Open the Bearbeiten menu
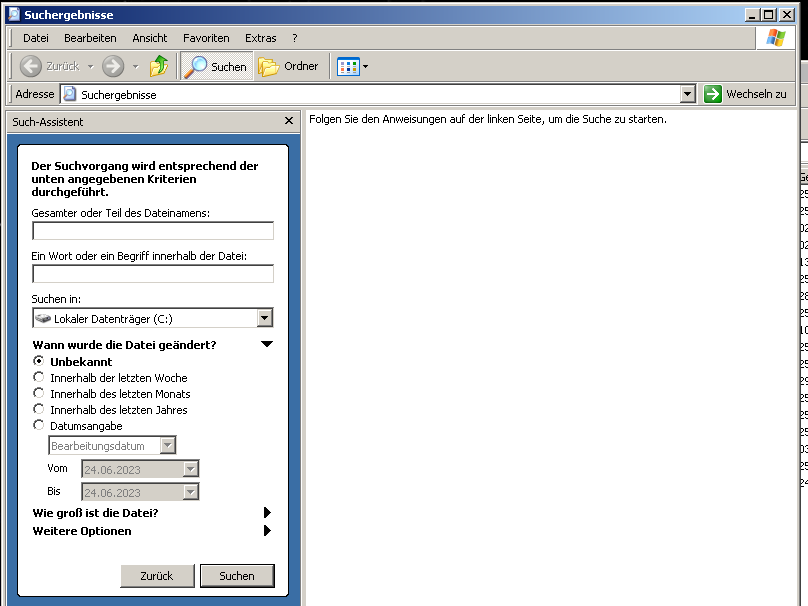Screen dimensions: 808x606 click(90, 38)
